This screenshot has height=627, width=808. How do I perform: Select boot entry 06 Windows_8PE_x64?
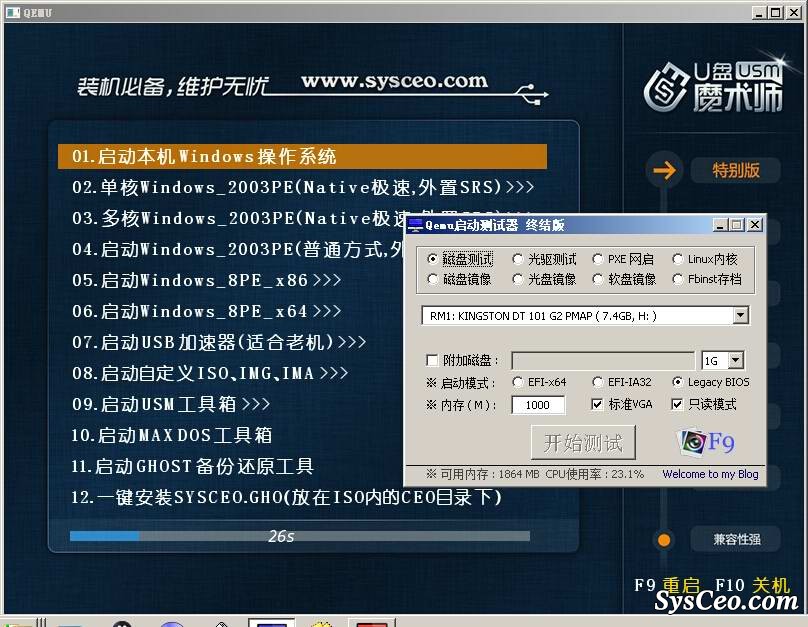pos(206,311)
